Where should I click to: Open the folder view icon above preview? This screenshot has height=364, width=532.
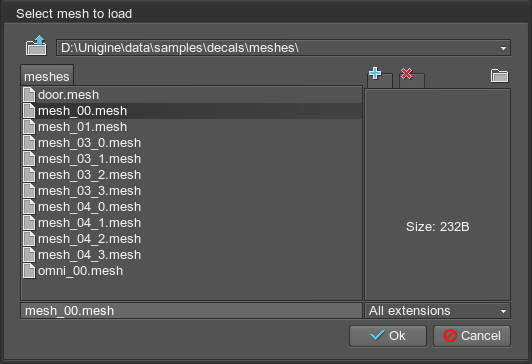point(499,75)
